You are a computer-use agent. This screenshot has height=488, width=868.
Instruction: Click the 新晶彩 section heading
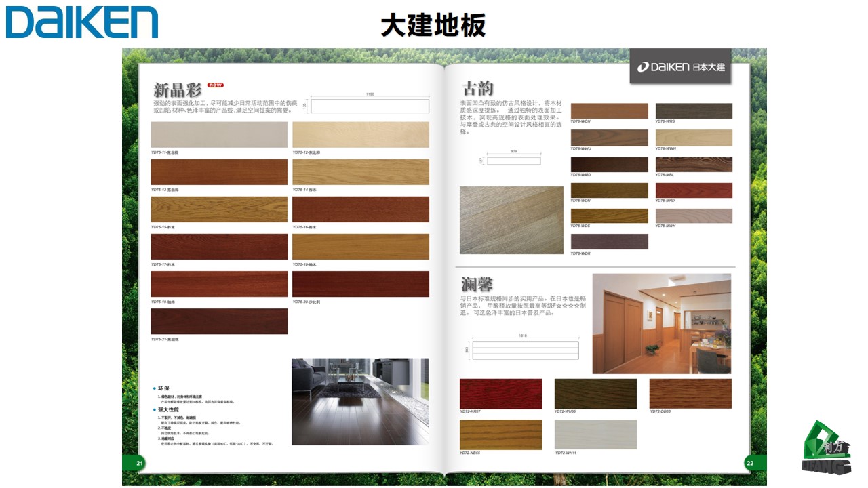[178, 90]
